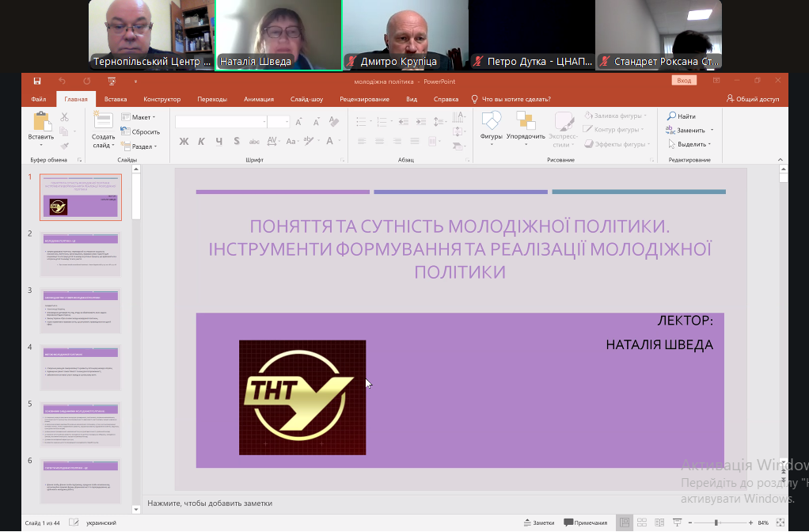This screenshot has width=809, height=532.
Task: Open the Select (Выделить) dropdown
Action: pyautogui.click(x=690, y=144)
